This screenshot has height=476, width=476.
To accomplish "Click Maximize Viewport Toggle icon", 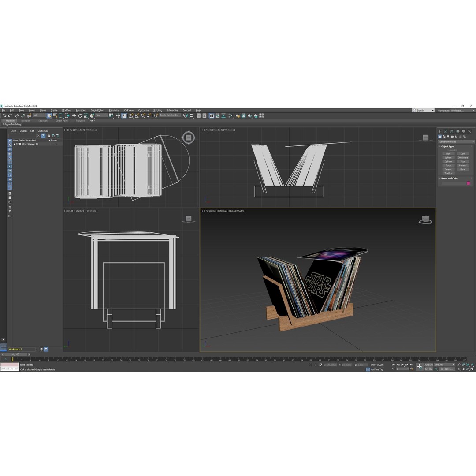I will point(472,369).
